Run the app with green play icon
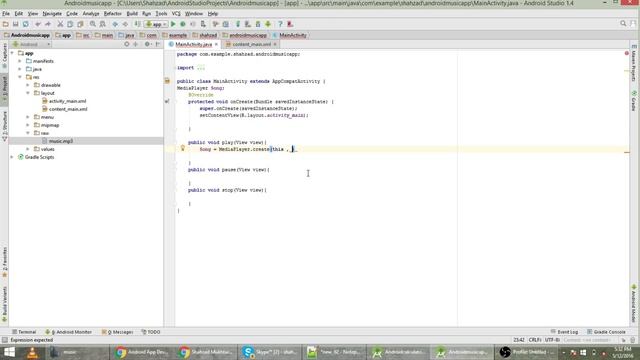This screenshot has width=640, height=360. (x=173, y=24)
